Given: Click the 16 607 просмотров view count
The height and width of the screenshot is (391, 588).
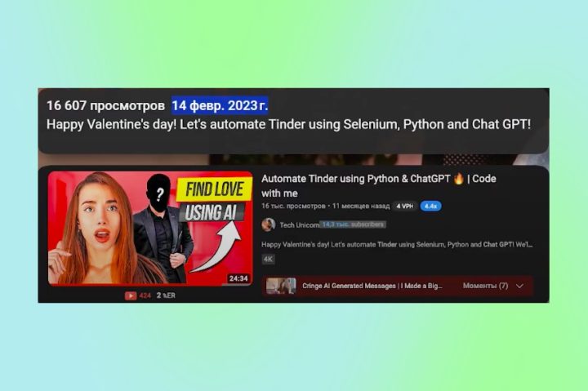Looking at the screenshot, I should point(105,106).
